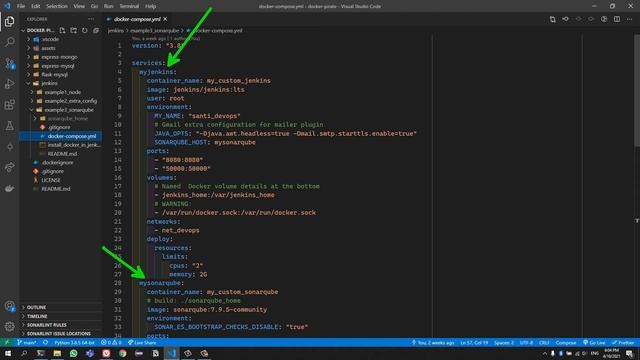This screenshot has width=640, height=360.
Task: Open the Source Control view
Action: (x=9, y=63)
